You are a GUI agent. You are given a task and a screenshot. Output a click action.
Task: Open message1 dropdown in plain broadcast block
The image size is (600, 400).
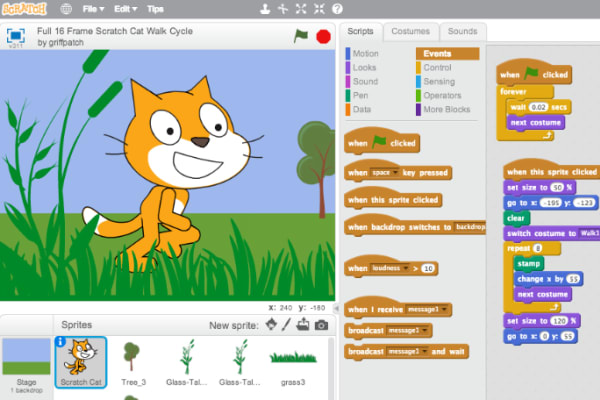pyautogui.click(x=407, y=330)
